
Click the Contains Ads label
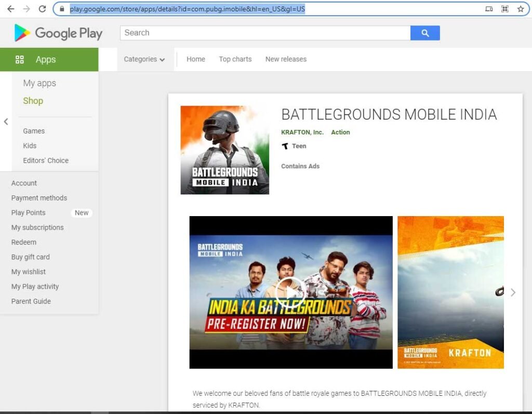(300, 166)
